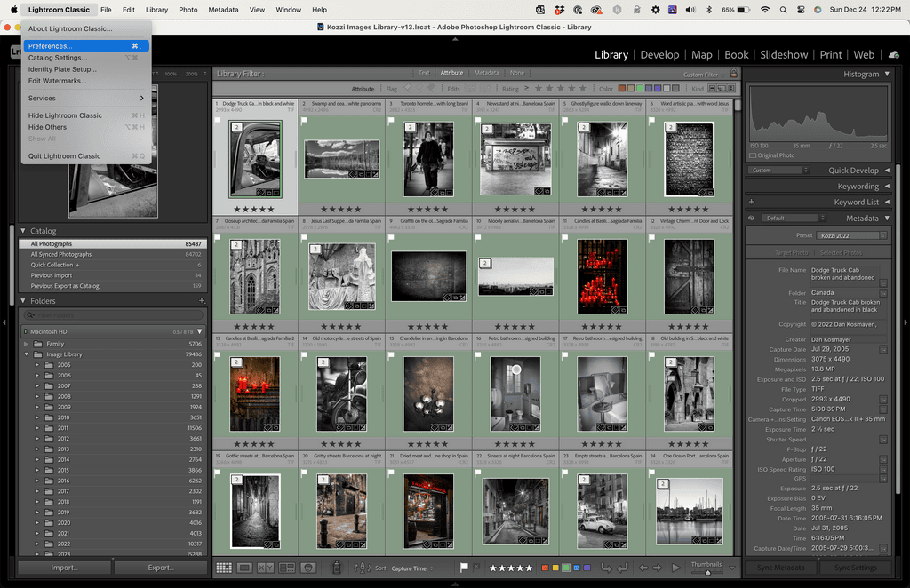Go to previous photo arrow
Viewport: 910px width, 588px height.
click(x=643, y=568)
